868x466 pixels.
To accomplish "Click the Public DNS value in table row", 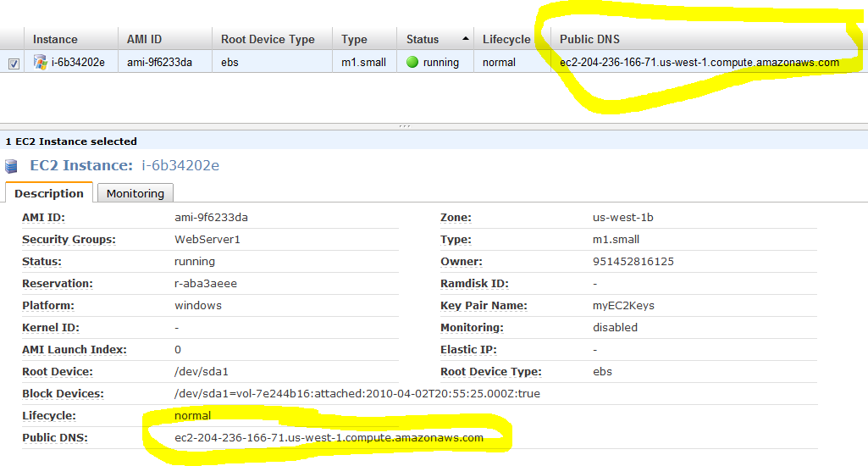I will point(699,62).
